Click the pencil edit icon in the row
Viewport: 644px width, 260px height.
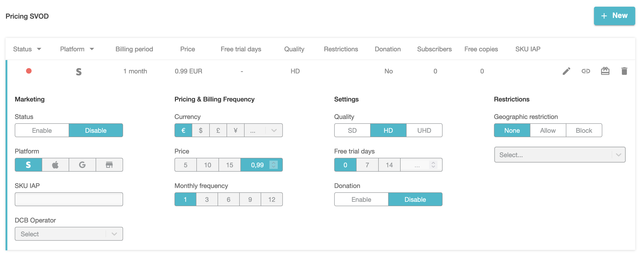tap(566, 71)
